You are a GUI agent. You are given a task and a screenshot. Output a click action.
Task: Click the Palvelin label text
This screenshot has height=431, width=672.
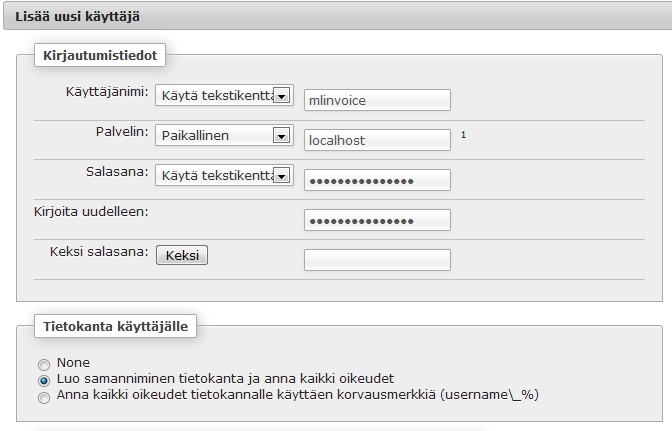(122, 132)
